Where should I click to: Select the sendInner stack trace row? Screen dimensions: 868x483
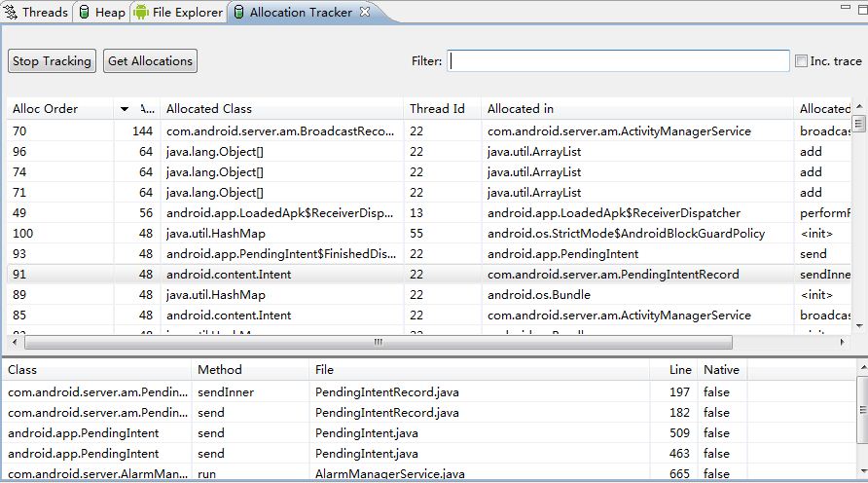pos(429,392)
